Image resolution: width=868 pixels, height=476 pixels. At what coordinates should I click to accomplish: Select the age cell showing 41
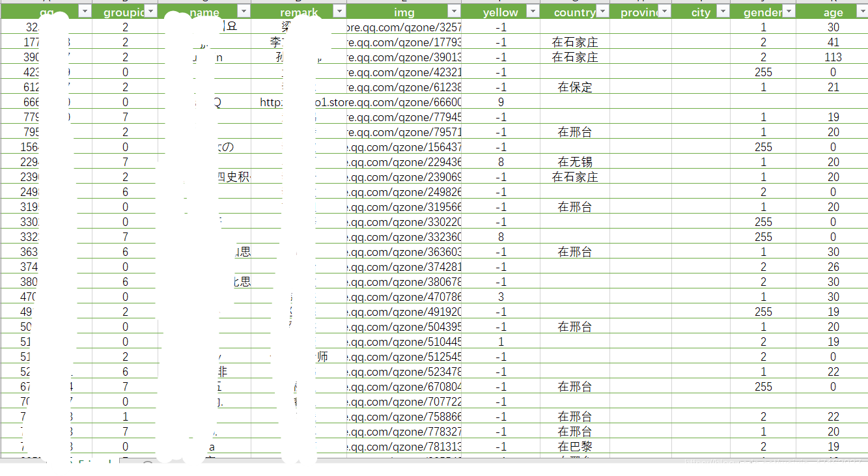[832, 42]
